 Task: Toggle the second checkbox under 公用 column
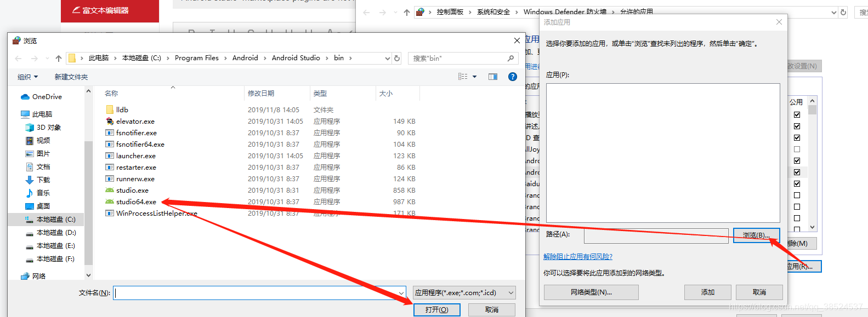click(x=797, y=126)
